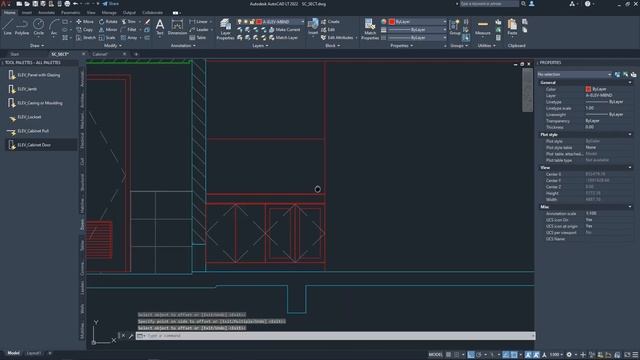The width and height of the screenshot is (640, 360).
Task: Click the Match Layer button
Action: 283,38
